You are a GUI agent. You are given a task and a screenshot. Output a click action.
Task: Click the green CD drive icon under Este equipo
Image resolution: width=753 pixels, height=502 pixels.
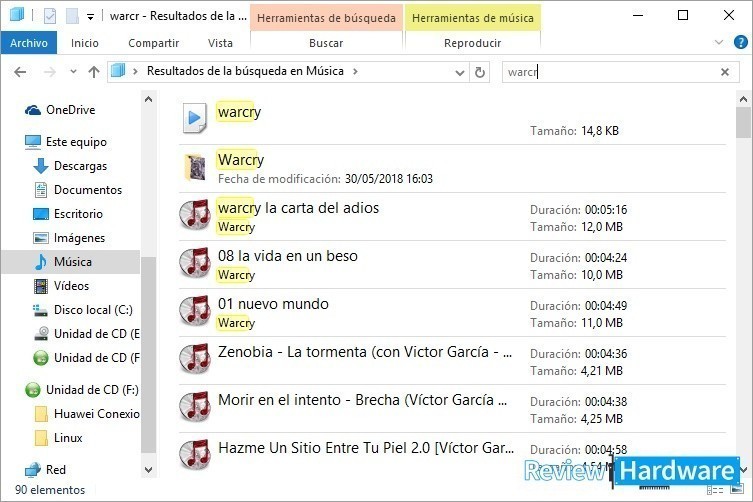point(41,358)
